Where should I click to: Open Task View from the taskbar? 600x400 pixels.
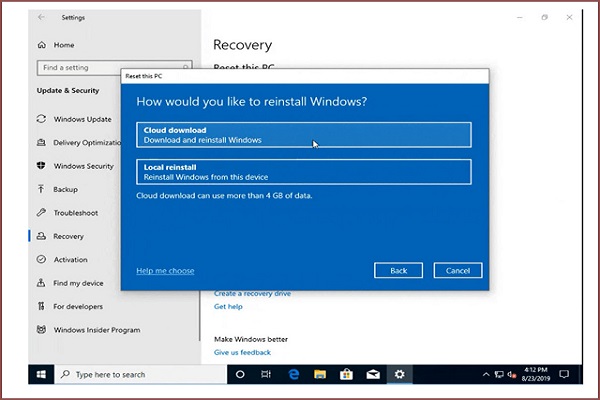(266, 374)
